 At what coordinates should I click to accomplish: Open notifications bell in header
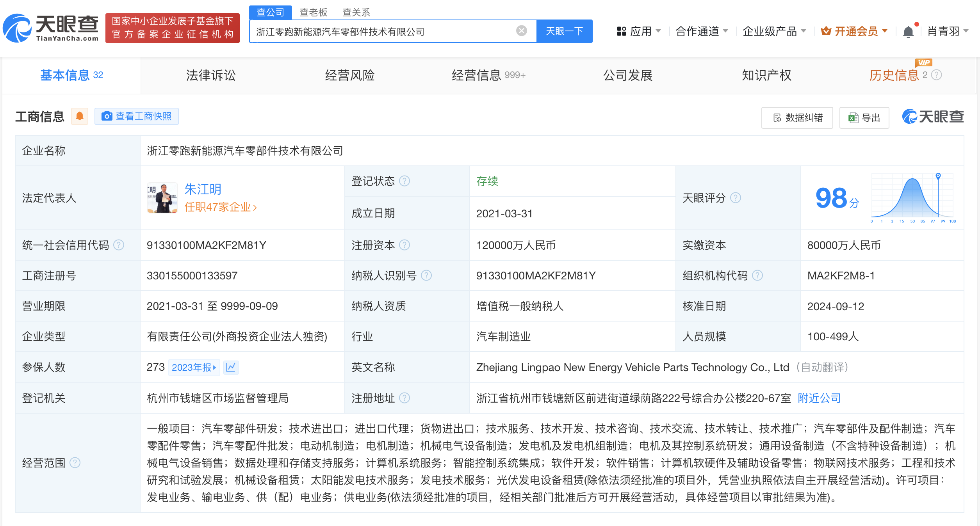(909, 31)
